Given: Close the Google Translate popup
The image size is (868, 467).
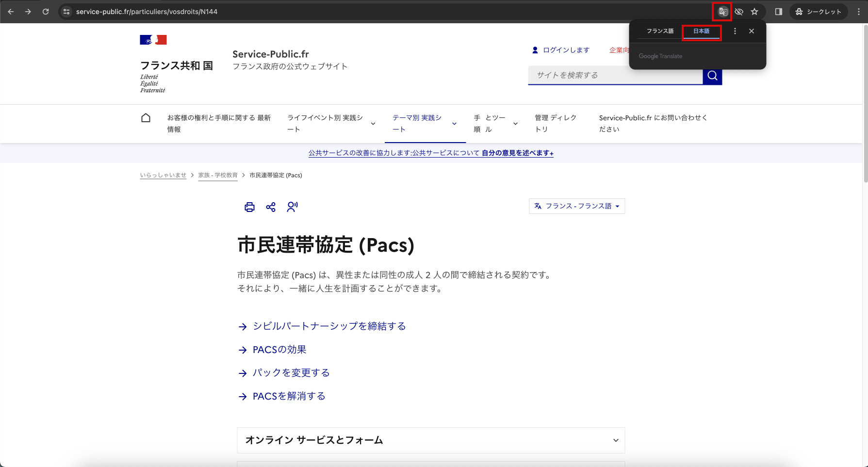Looking at the screenshot, I should pos(752,31).
